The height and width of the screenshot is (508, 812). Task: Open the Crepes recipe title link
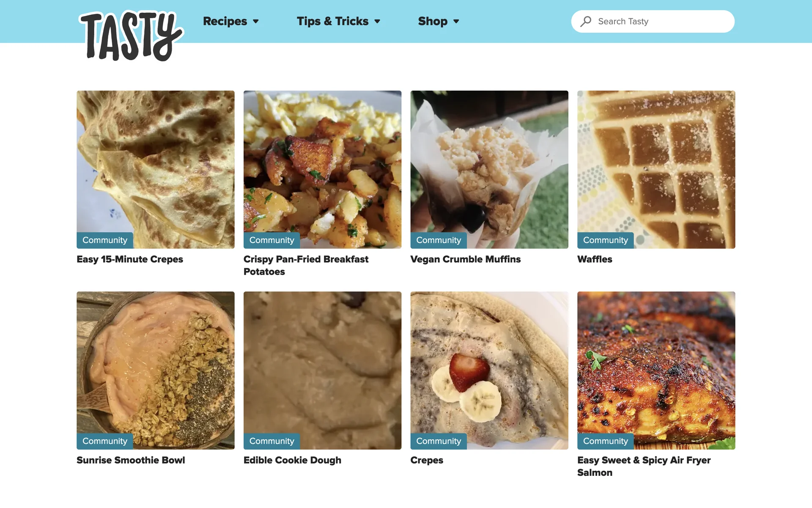427,460
